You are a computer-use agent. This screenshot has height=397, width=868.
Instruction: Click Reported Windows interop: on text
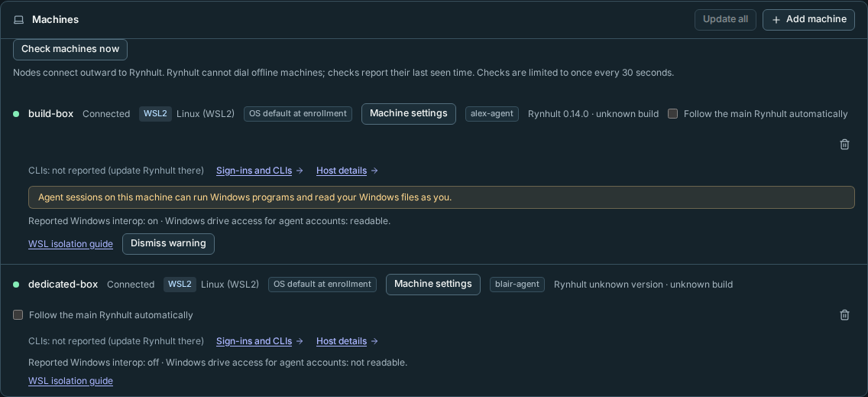pos(93,221)
